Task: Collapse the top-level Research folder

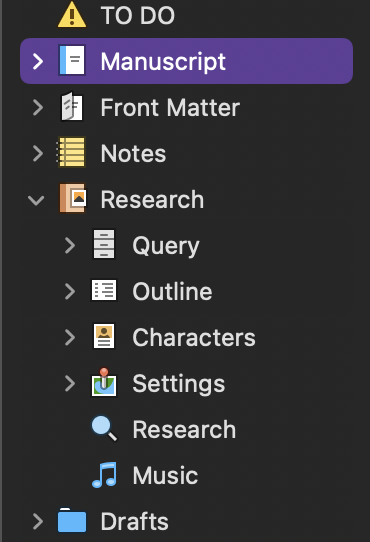Action: tap(36, 200)
